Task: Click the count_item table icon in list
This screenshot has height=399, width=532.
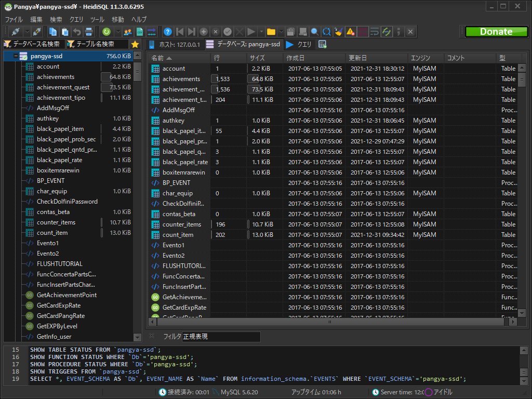Action: [x=155, y=235]
